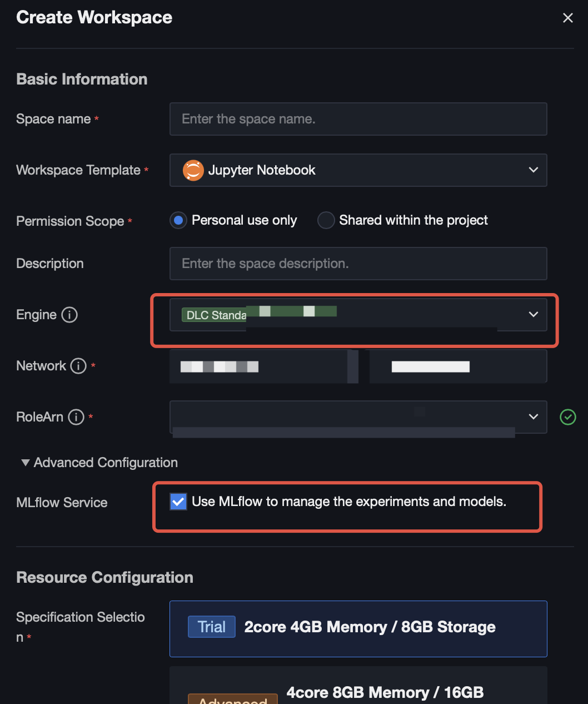Click the green RoleArn validation checkmark icon

567,417
